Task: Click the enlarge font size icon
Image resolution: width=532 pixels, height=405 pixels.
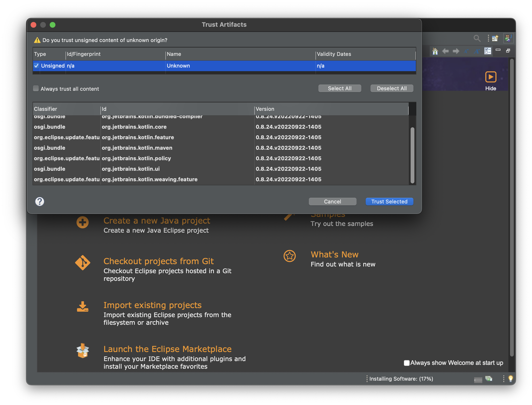Action: [x=477, y=51]
